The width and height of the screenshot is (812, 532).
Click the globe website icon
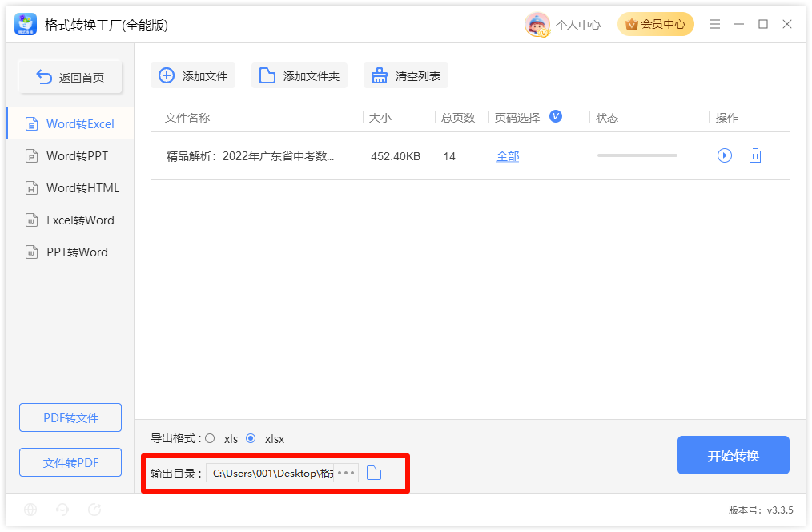[x=30, y=510]
